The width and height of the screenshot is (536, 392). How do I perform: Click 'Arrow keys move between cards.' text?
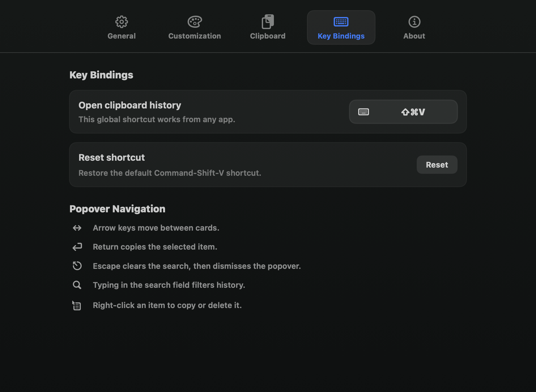[156, 228]
